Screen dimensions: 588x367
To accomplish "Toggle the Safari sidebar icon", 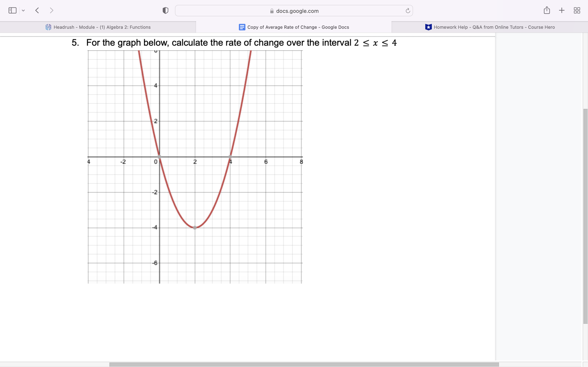I will [x=12, y=10].
